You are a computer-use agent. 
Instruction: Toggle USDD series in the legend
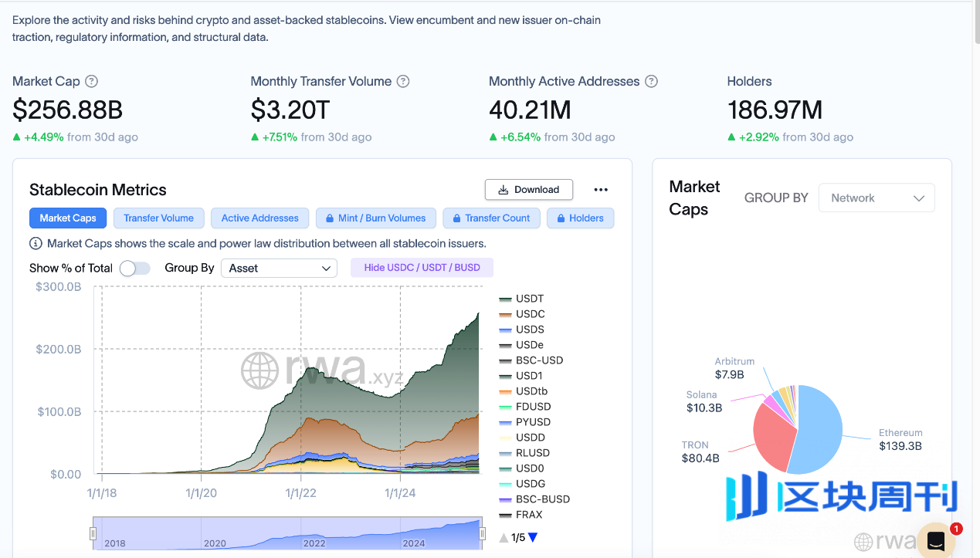(522, 438)
